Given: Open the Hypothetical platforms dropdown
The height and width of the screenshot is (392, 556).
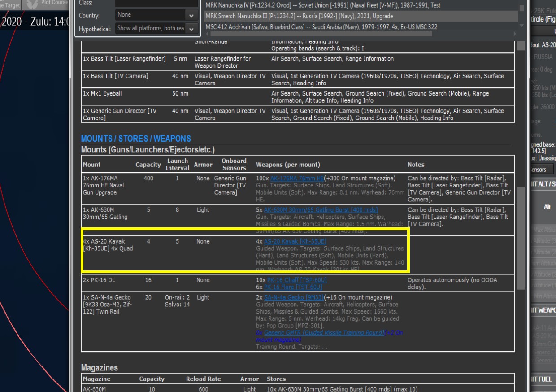Looking at the screenshot, I should [x=156, y=28].
